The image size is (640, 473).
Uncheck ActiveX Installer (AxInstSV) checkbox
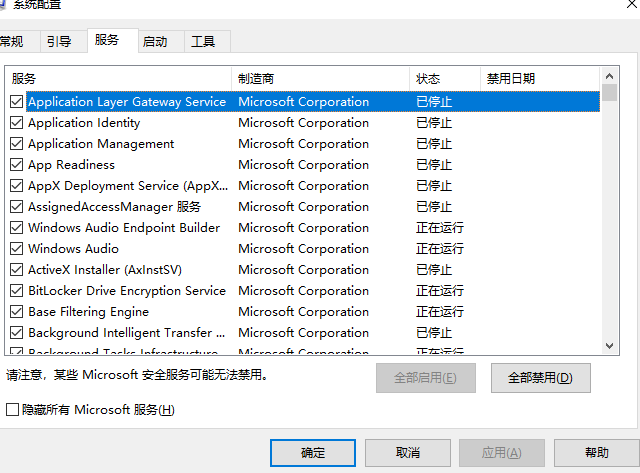(16, 270)
